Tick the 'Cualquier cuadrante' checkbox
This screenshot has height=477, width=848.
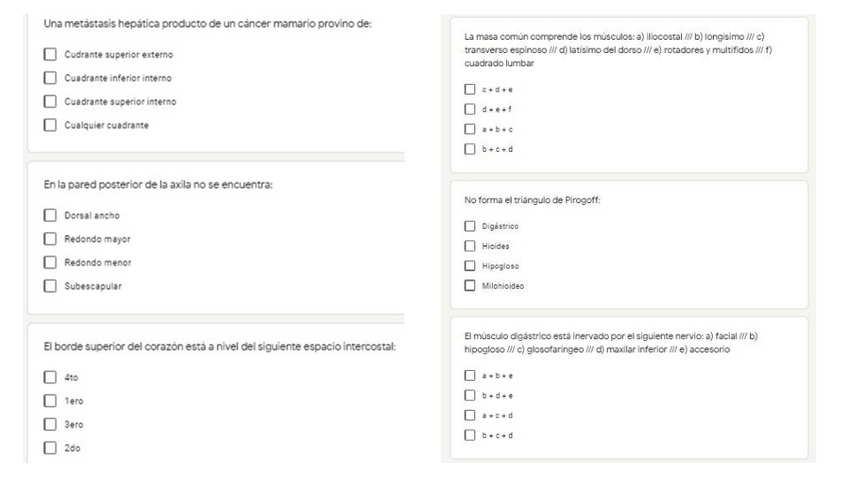pos(50,125)
